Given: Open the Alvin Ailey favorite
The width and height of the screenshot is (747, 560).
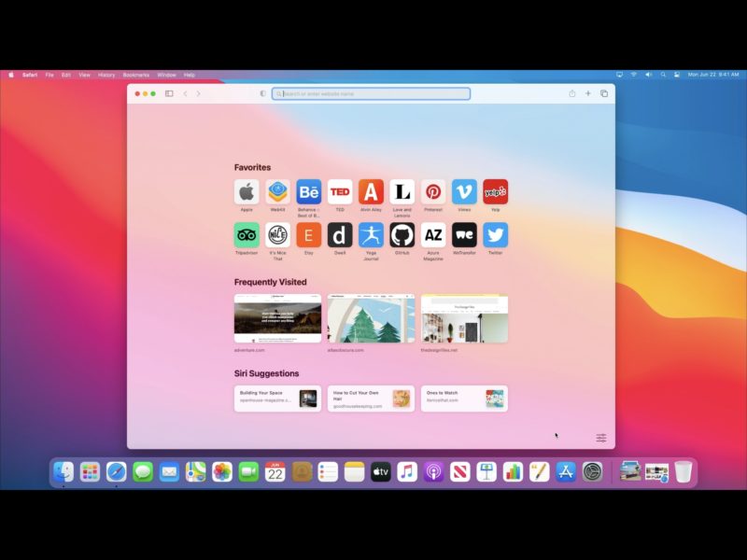Looking at the screenshot, I should click(371, 192).
